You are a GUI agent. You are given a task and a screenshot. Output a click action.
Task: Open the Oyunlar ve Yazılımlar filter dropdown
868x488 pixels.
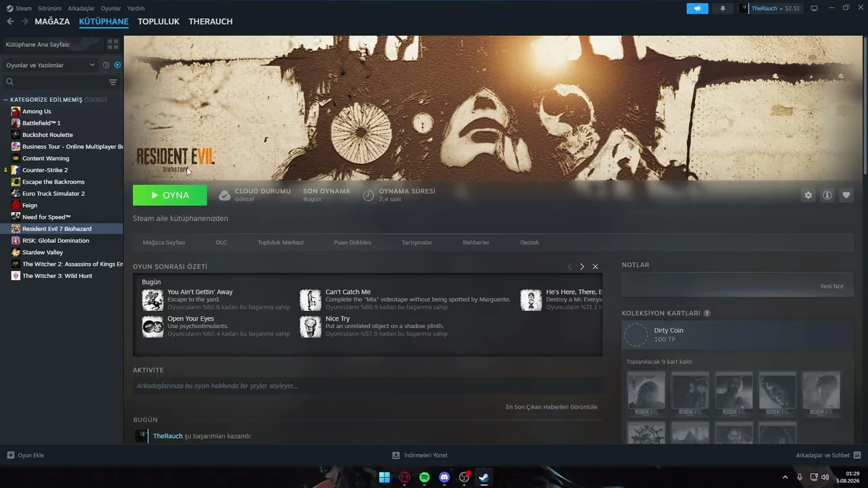click(x=50, y=65)
